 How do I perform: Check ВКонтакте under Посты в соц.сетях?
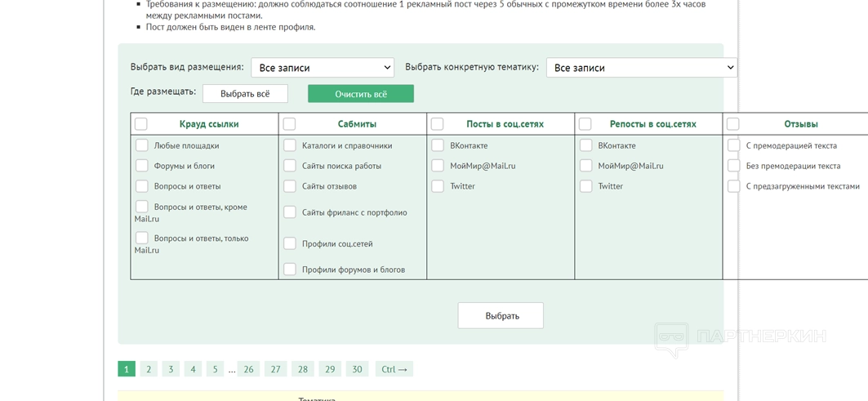pos(438,145)
